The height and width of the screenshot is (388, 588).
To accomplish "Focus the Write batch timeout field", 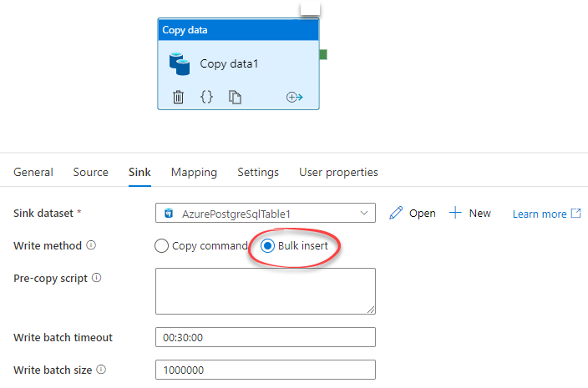I will (x=266, y=337).
